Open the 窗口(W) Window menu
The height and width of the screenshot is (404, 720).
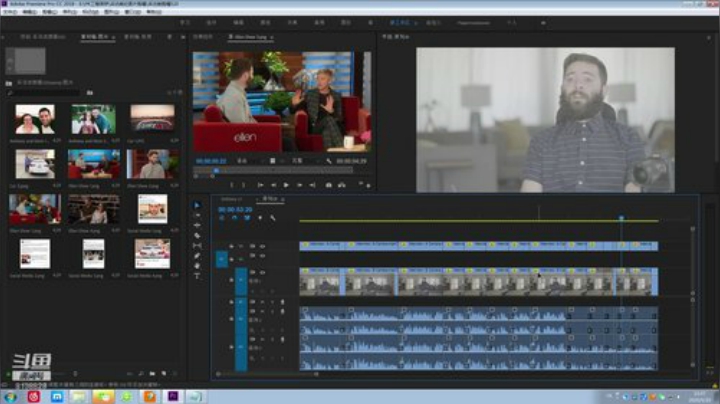133,12
